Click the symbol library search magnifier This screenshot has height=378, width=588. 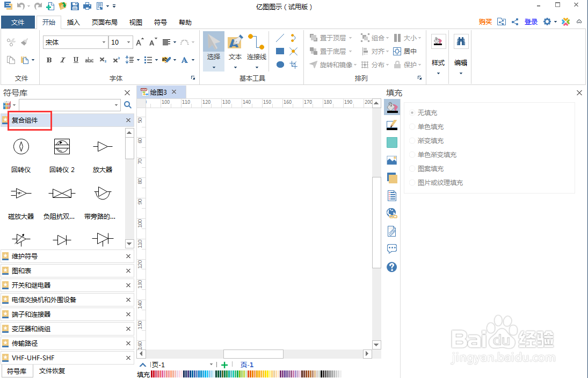(128, 105)
